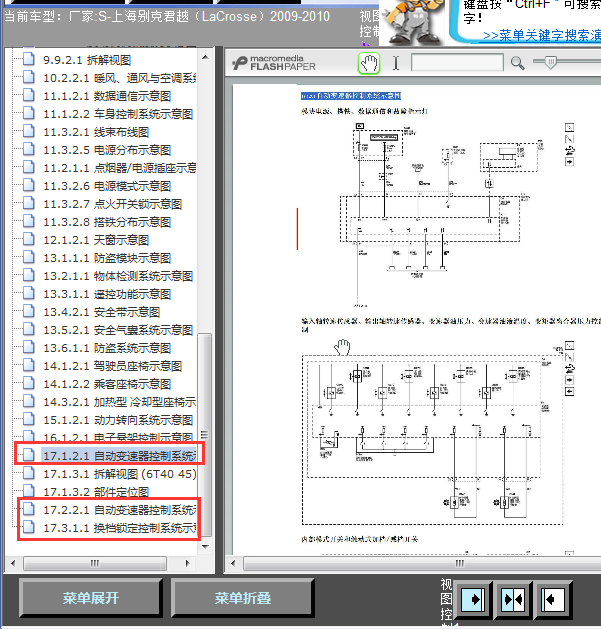Open 11.1.2.2 车身控制系统示意图
Image resolution: width=601 pixels, height=629 pixels.
pos(118,114)
